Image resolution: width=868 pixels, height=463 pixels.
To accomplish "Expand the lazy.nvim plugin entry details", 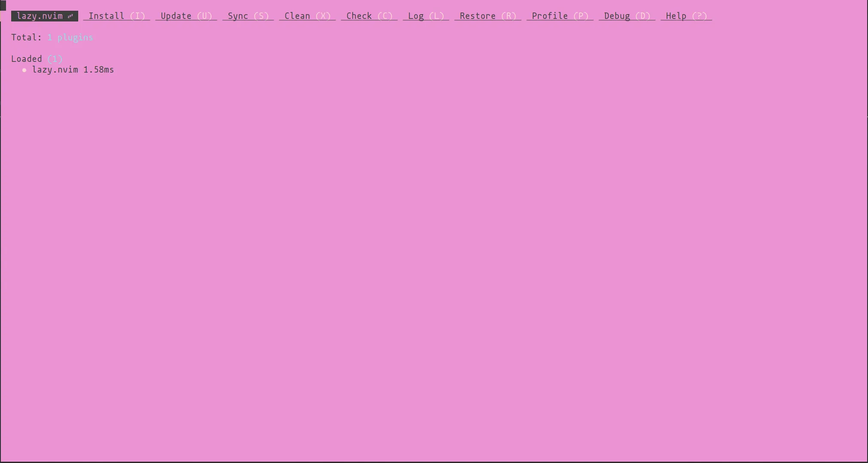I will [x=55, y=70].
